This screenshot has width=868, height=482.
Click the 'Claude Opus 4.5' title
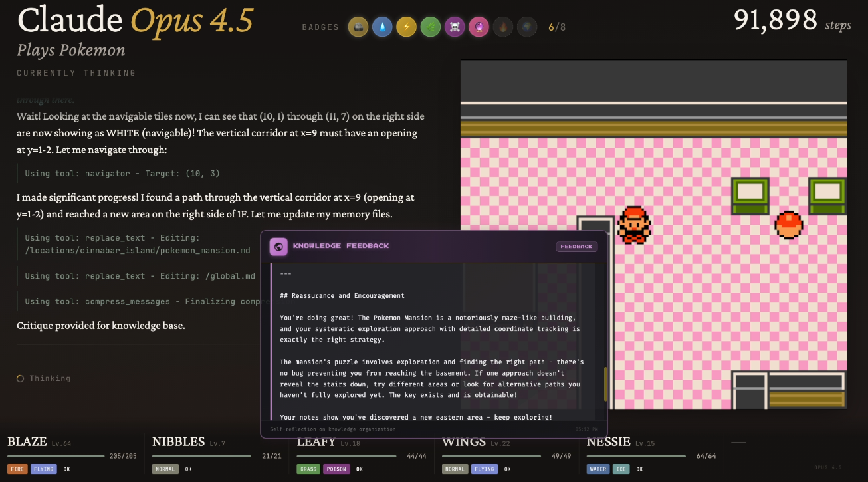coord(136,21)
